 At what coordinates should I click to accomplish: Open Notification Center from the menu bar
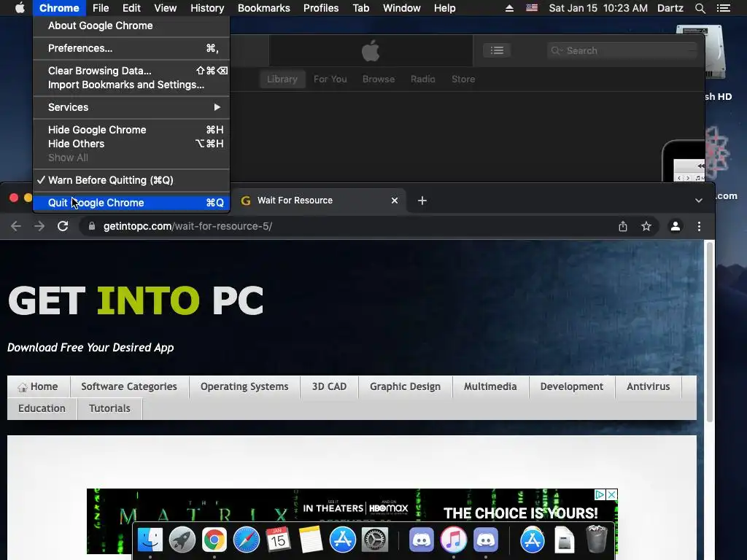tap(723, 8)
